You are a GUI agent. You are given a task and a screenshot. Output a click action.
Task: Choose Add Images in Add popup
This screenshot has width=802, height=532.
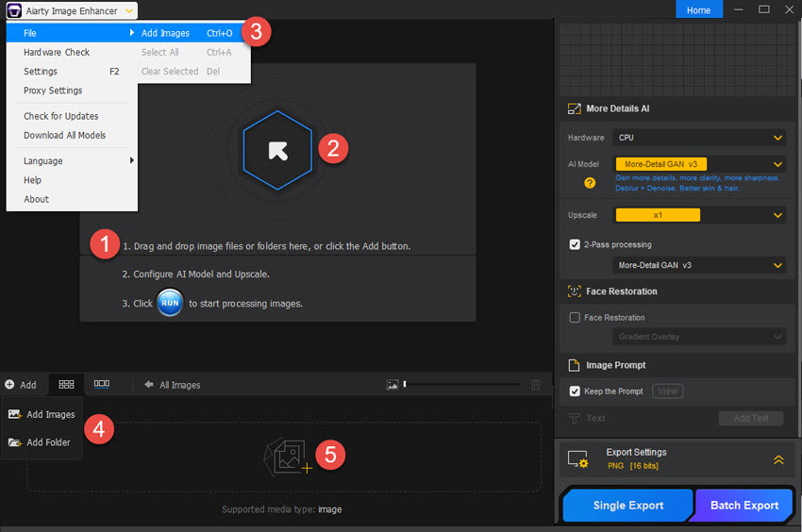pos(42,414)
